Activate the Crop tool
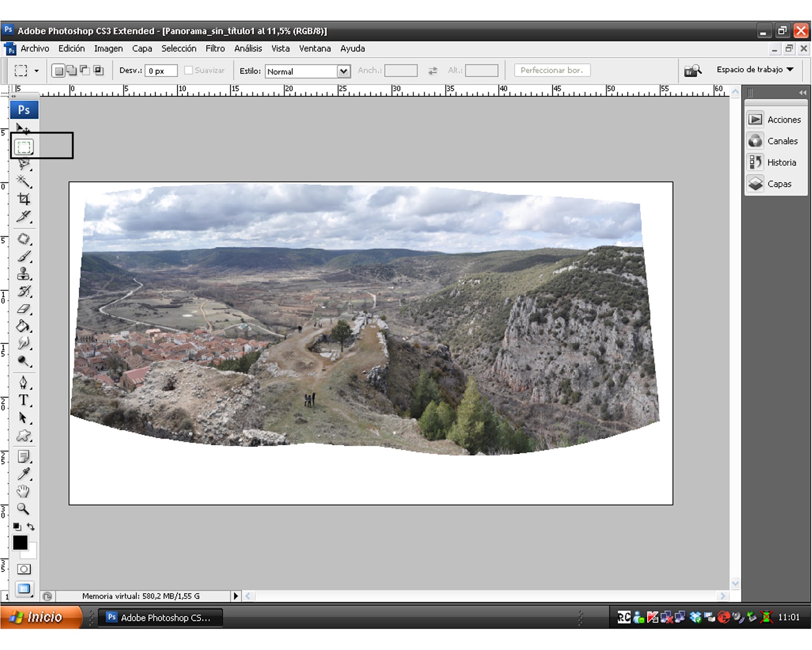This screenshot has width=812, height=650. point(24,198)
